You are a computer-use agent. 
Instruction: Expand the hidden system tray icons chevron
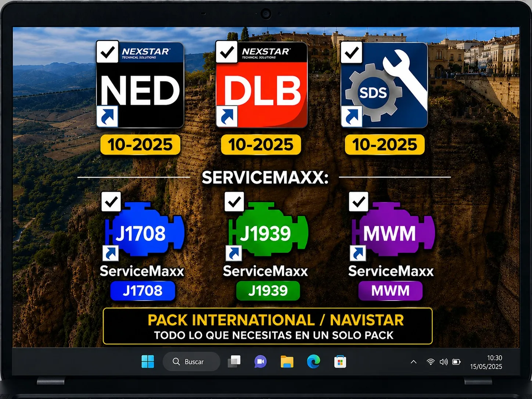click(x=413, y=362)
